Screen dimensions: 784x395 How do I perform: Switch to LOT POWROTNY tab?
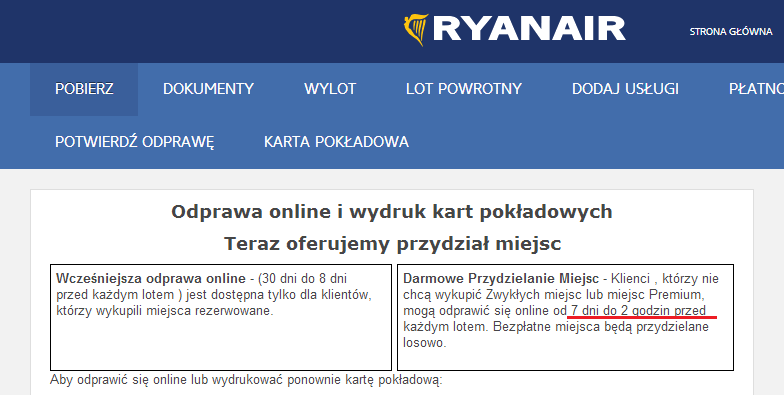(464, 89)
